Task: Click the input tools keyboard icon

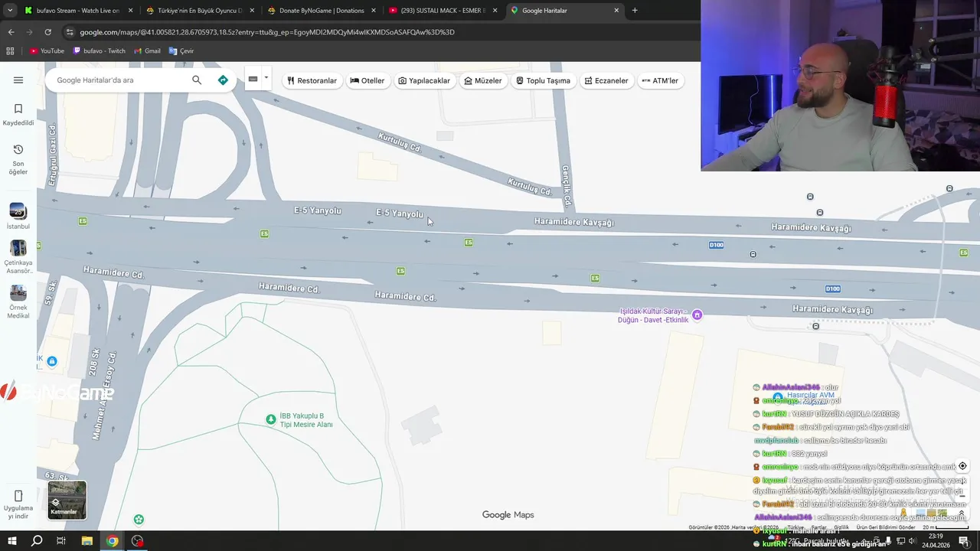Action: 253,79
